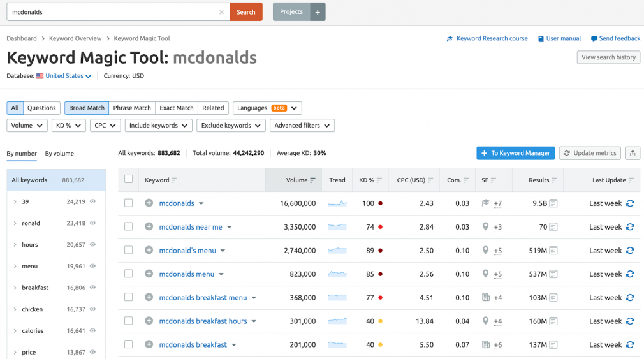
Task: Check the box for 'mcdonalds breakfast hours'
Action: [x=129, y=320]
